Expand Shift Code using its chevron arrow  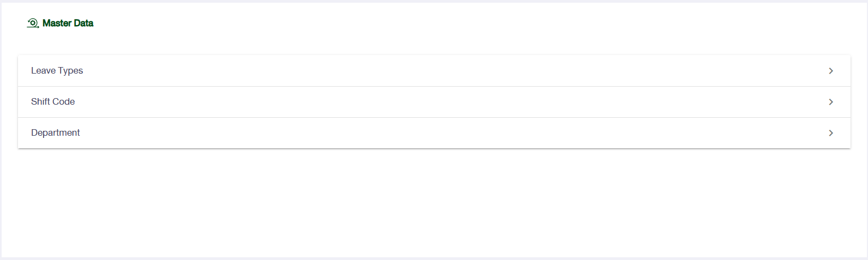tap(831, 102)
